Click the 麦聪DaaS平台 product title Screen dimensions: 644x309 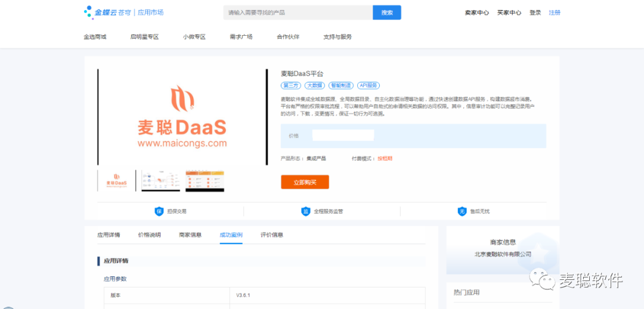[x=302, y=74]
